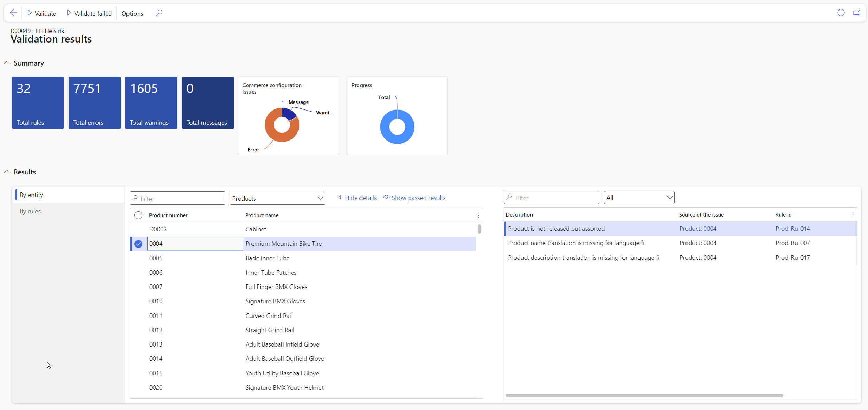Open the toolbar search magnifier
This screenshot has width=868, height=410.
[159, 13]
